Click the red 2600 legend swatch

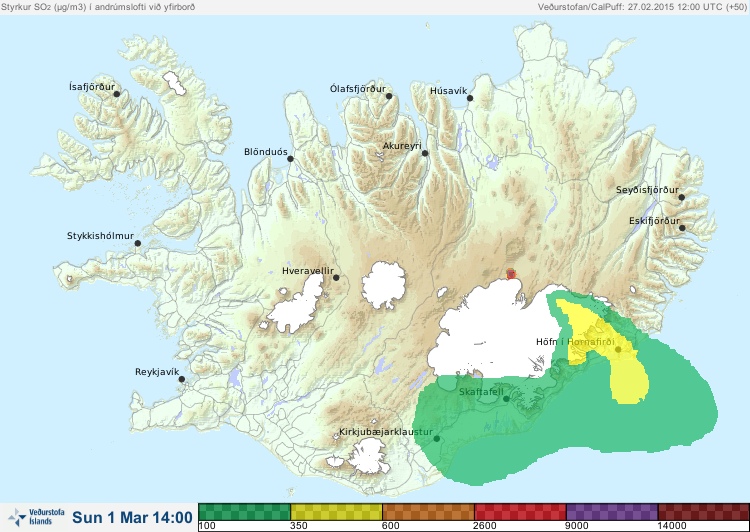(520, 511)
